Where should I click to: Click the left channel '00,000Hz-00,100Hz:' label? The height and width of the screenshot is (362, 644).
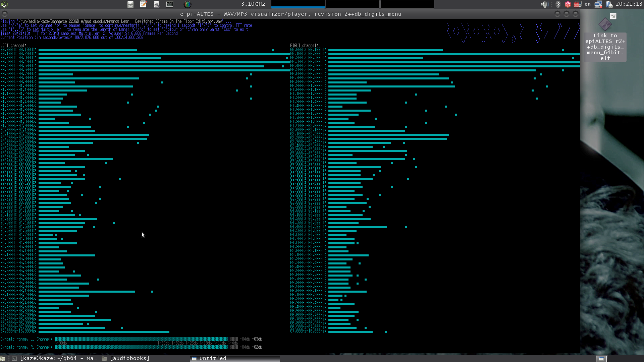(x=18, y=49)
